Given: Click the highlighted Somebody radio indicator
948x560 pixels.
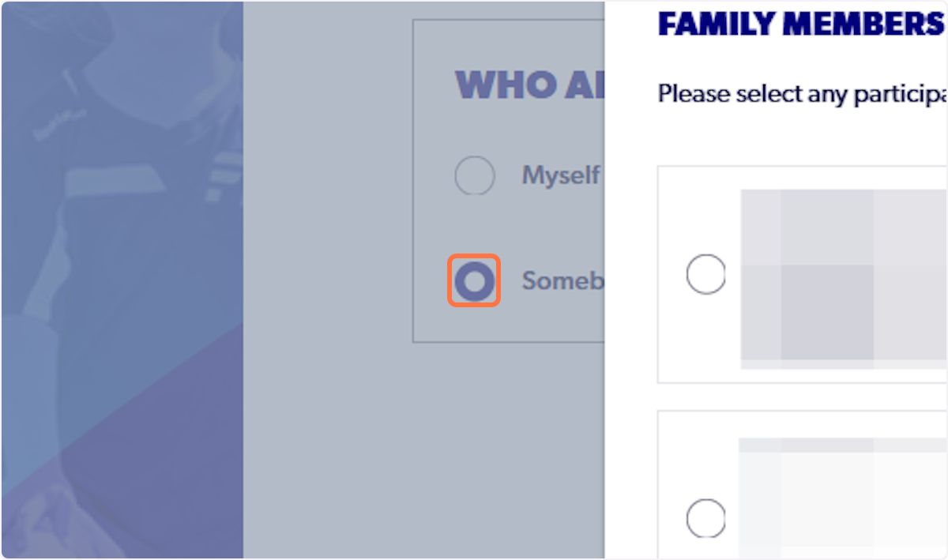Looking at the screenshot, I should [474, 280].
